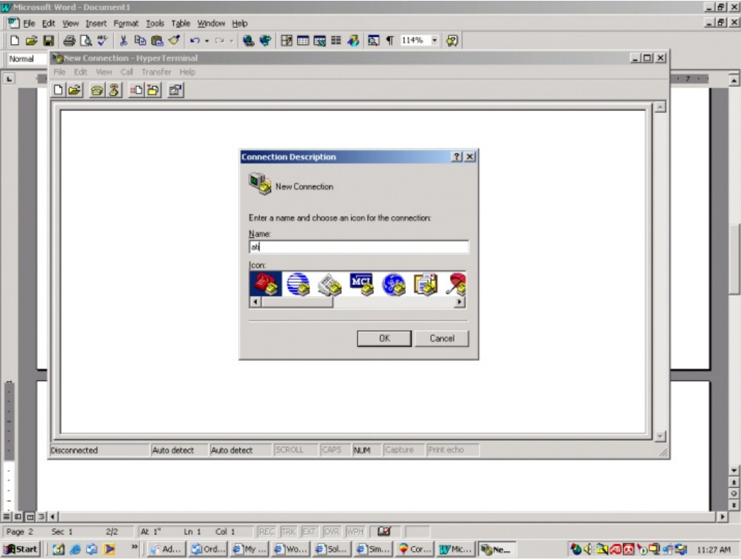This screenshot has width=741, height=560.
Task: Click the HyperTerminal Send icon
Action: (x=136, y=90)
